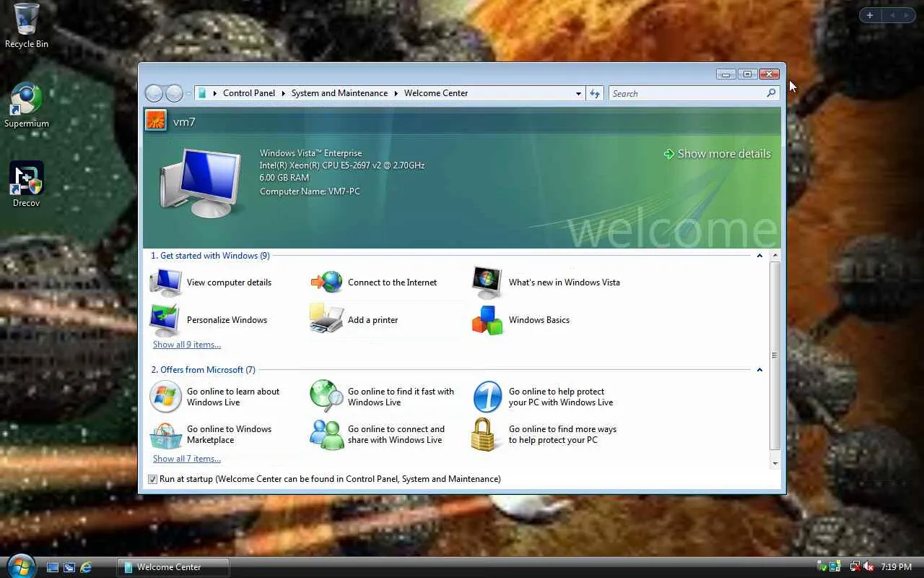Uncheck the Run at startup checkbox
The height and width of the screenshot is (578, 924).
152,479
